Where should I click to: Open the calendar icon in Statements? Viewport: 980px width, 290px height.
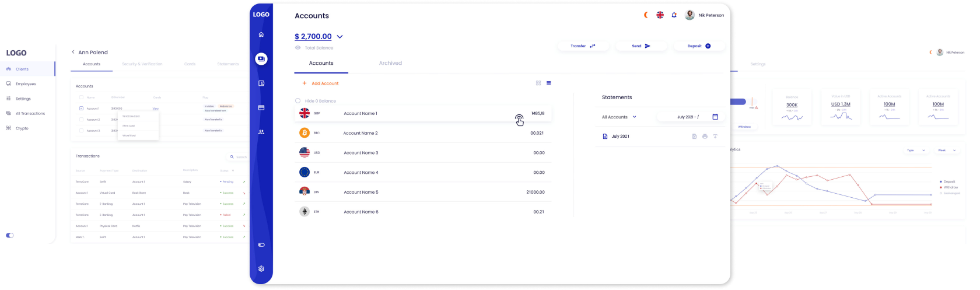click(x=715, y=117)
